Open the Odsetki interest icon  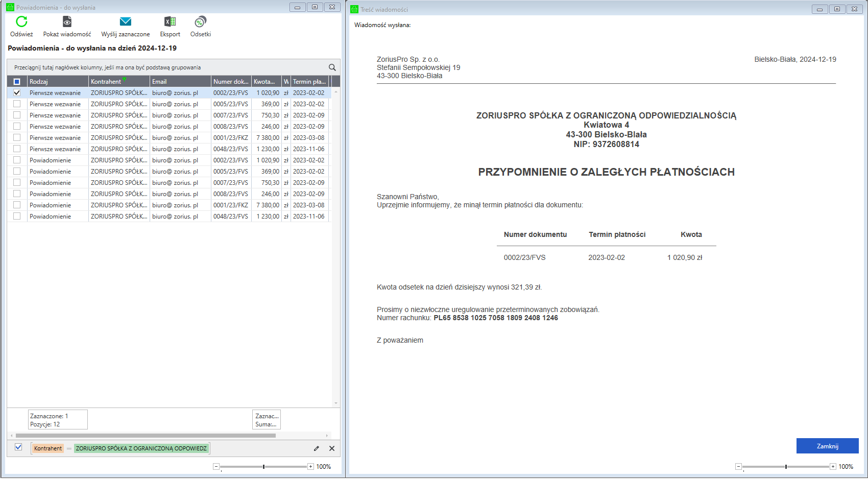pyautogui.click(x=200, y=21)
